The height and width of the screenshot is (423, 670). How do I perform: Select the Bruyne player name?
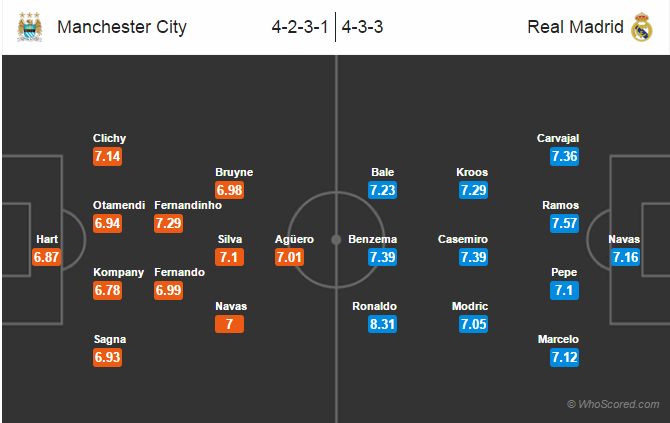(x=234, y=172)
